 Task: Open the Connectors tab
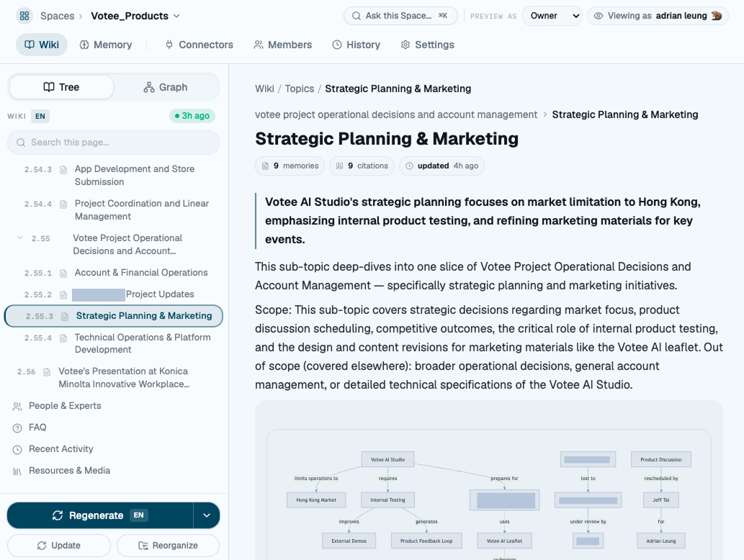click(200, 45)
